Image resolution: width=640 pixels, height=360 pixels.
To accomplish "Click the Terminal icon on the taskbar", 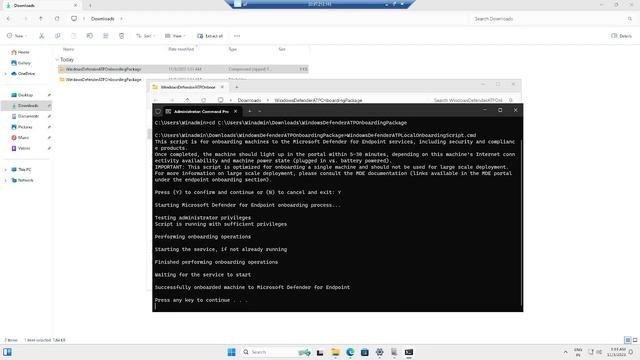I will (x=409, y=352).
